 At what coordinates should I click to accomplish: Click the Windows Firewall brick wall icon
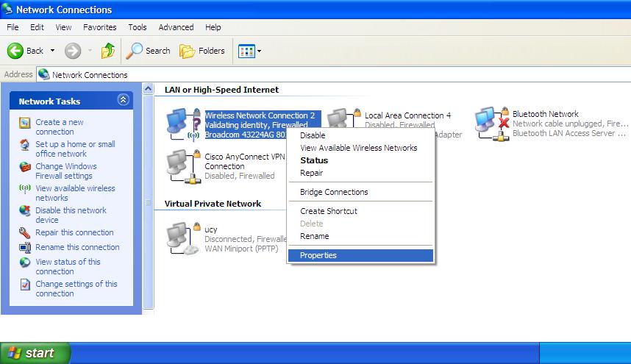click(x=24, y=166)
